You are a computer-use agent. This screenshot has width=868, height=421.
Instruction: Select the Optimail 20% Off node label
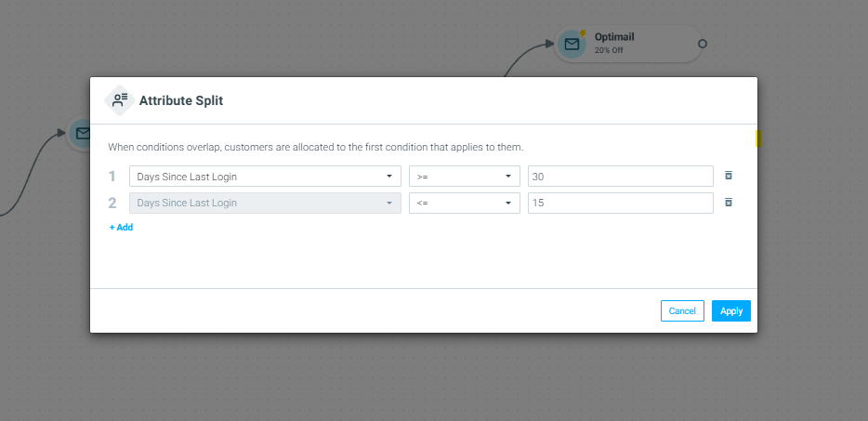coord(614,43)
